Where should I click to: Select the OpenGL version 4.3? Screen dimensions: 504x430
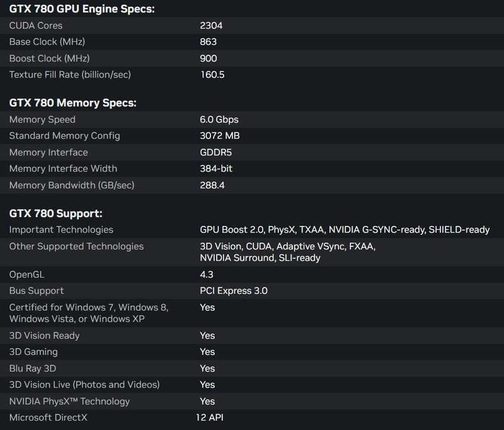click(207, 274)
